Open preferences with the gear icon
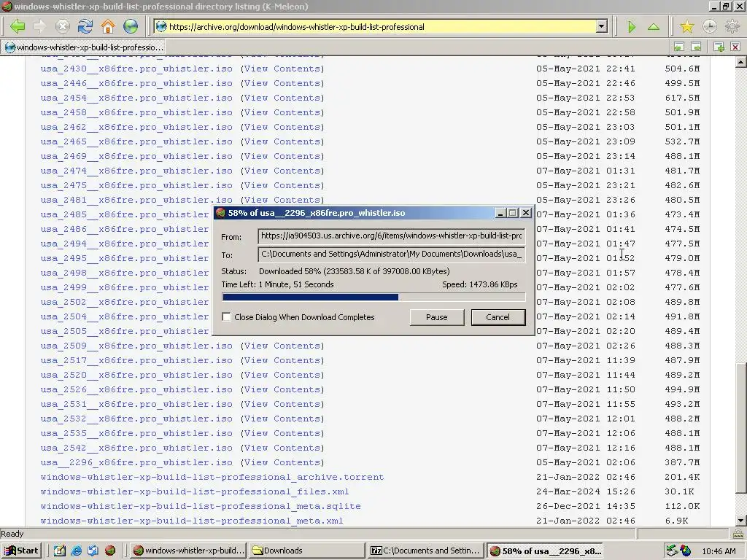Viewport: 747px width, 560px height. pyautogui.click(x=732, y=27)
